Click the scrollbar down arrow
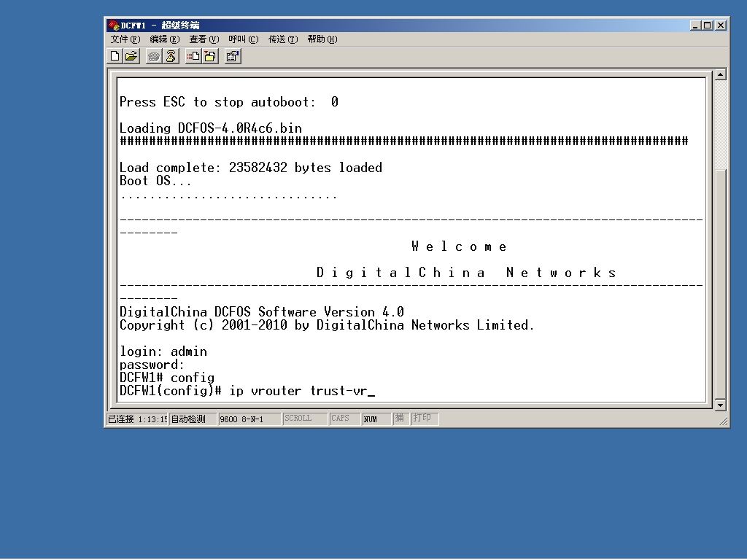 point(720,405)
